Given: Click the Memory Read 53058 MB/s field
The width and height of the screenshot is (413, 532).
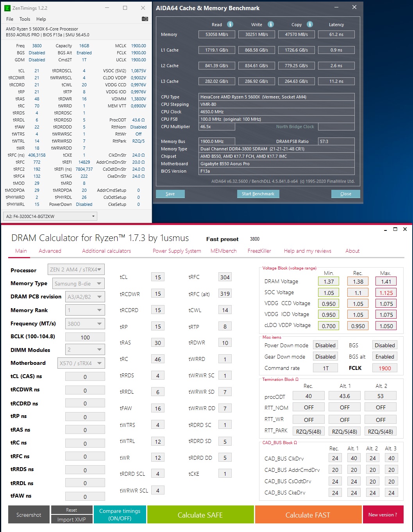Looking at the screenshot, I should [x=217, y=34].
